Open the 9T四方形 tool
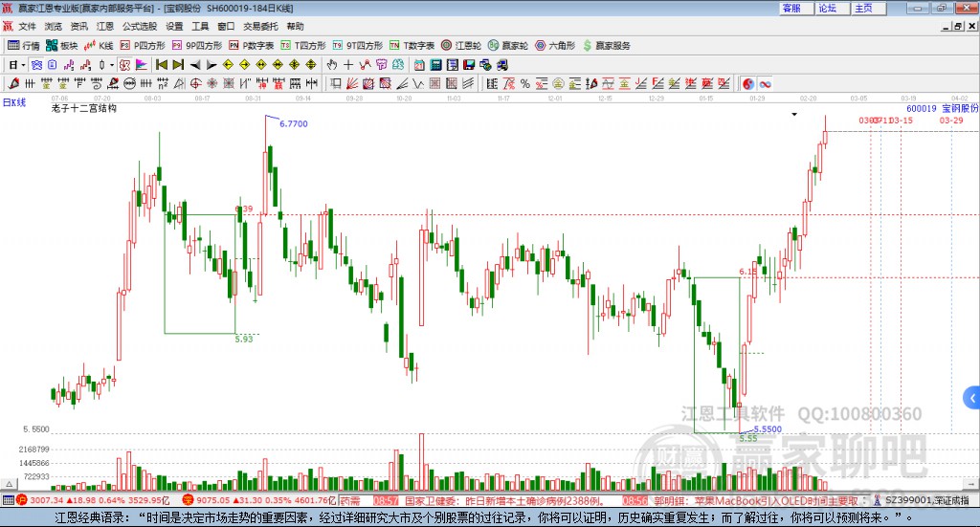 (x=358, y=46)
